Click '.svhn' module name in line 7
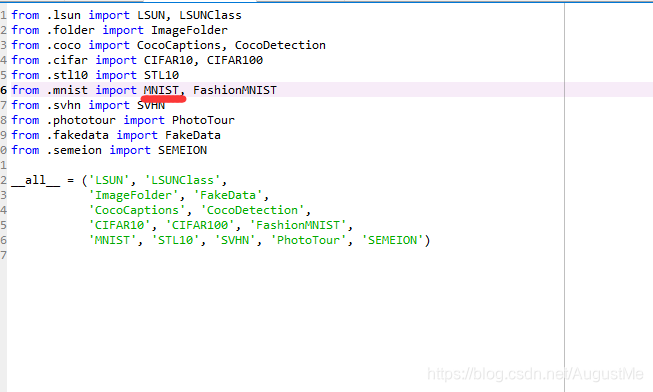 coord(64,105)
